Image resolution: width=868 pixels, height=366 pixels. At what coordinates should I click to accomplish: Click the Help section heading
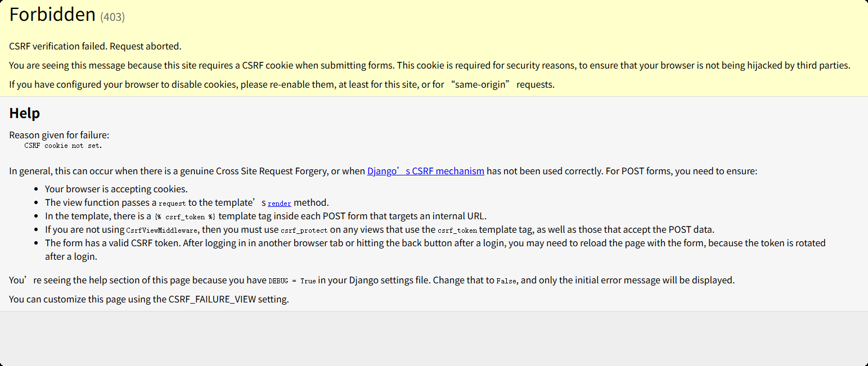(x=24, y=113)
